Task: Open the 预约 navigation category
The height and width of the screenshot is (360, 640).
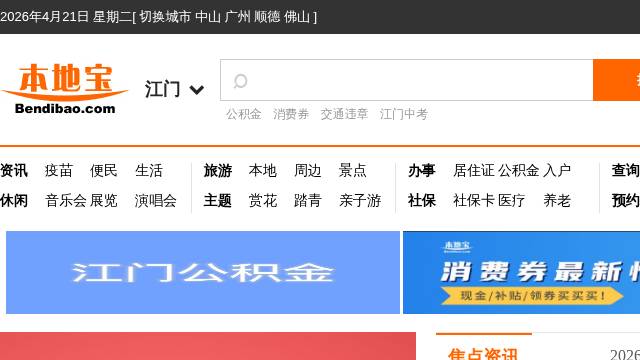Action: pos(626,200)
